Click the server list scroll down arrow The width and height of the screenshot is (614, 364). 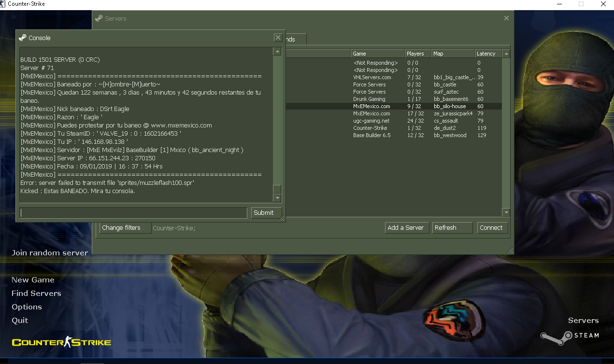[x=506, y=212]
